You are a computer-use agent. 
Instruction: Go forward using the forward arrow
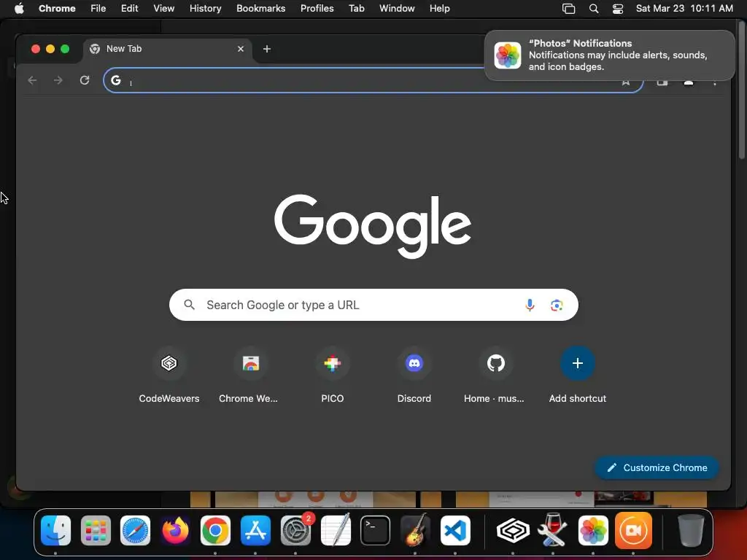click(58, 80)
